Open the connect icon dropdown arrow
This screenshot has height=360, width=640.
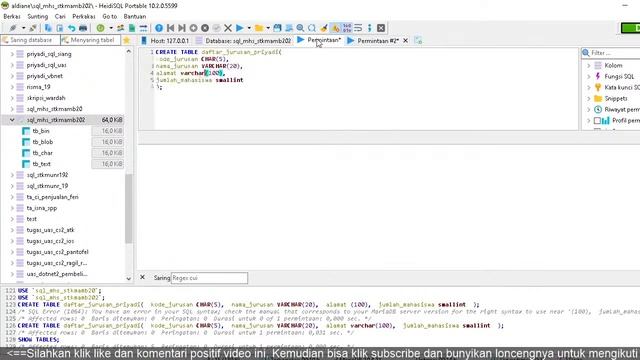coord(23,28)
